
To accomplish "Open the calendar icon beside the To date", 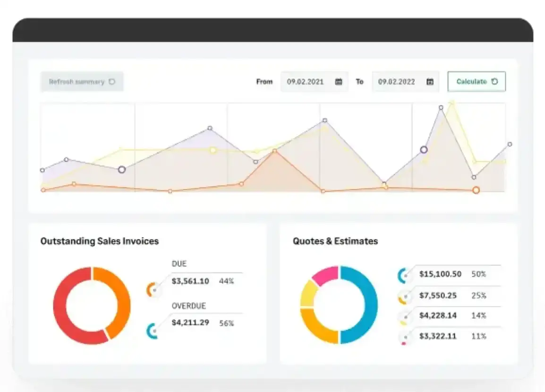I will click(430, 81).
